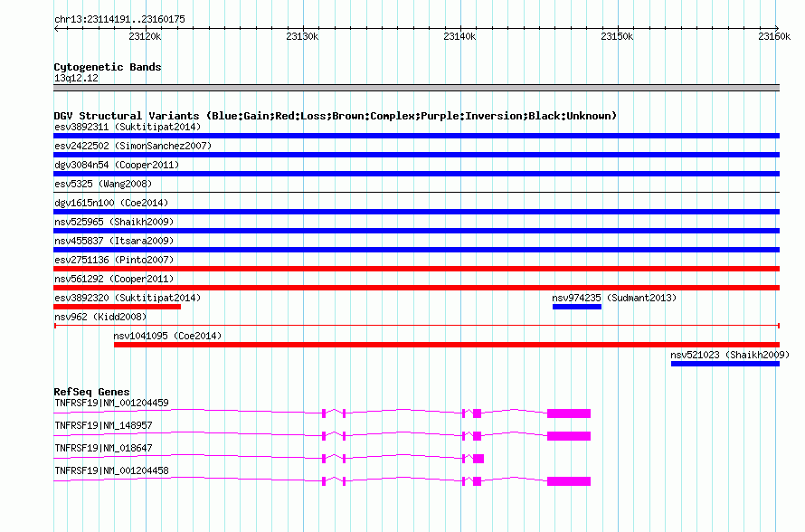
Task: Select the nsv962 (Kidd2008) thin red line
Action: pyautogui.click(x=416, y=326)
